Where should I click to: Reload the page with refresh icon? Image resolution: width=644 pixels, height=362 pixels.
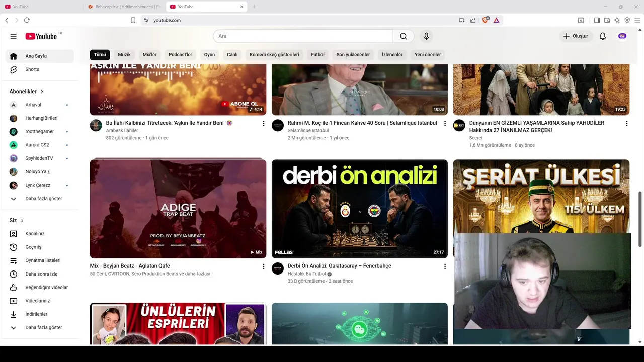point(27,20)
